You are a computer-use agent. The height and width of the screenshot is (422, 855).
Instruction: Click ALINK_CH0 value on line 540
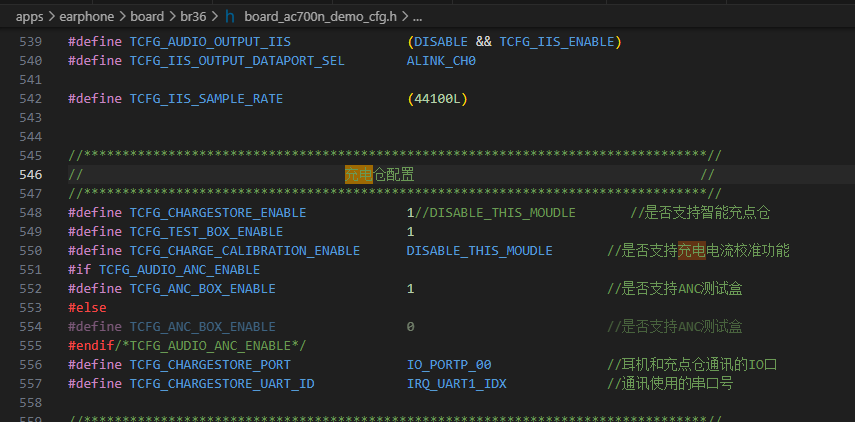(441, 61)
